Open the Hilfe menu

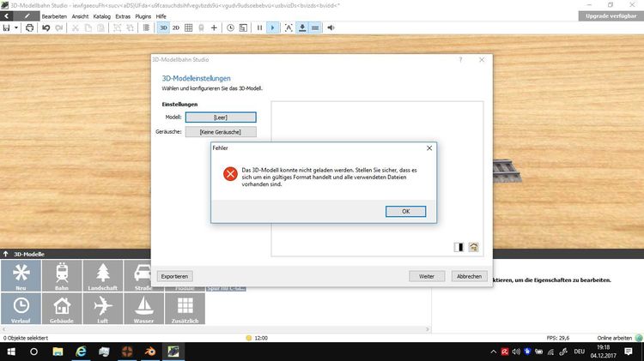coord(161,16)
